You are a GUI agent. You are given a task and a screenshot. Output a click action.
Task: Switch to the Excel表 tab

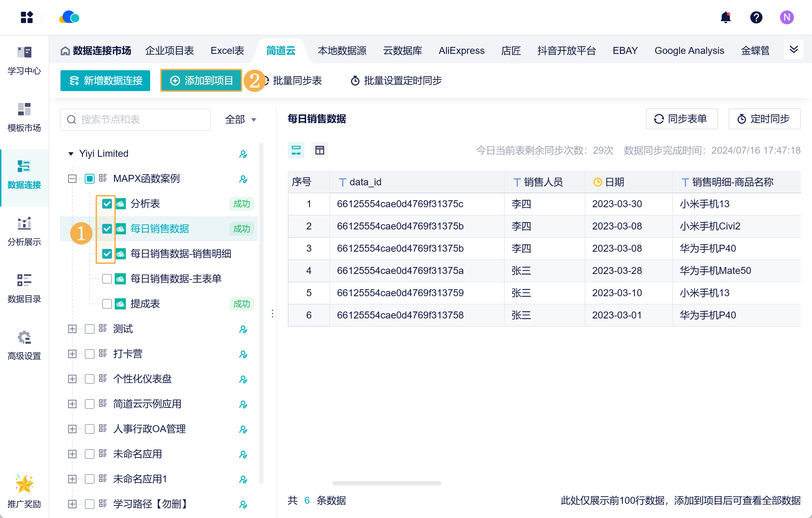coord(227,51)
